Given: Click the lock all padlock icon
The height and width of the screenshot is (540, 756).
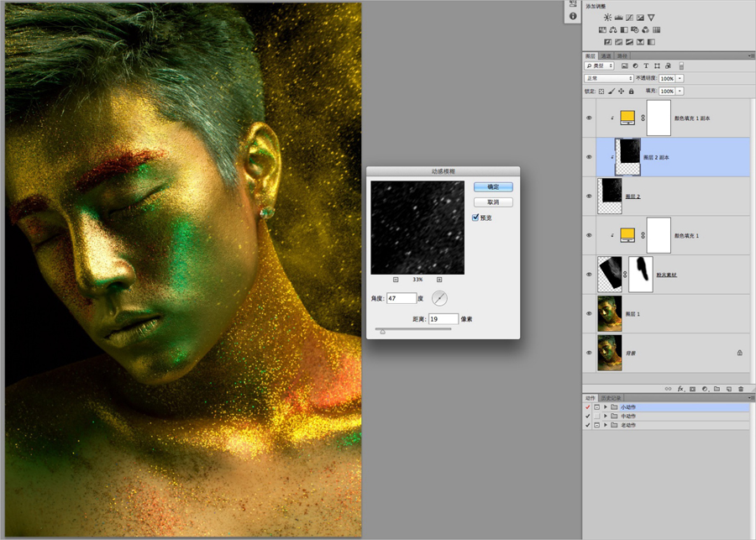Looking at the screenshot, I should (x=631, y=92).
